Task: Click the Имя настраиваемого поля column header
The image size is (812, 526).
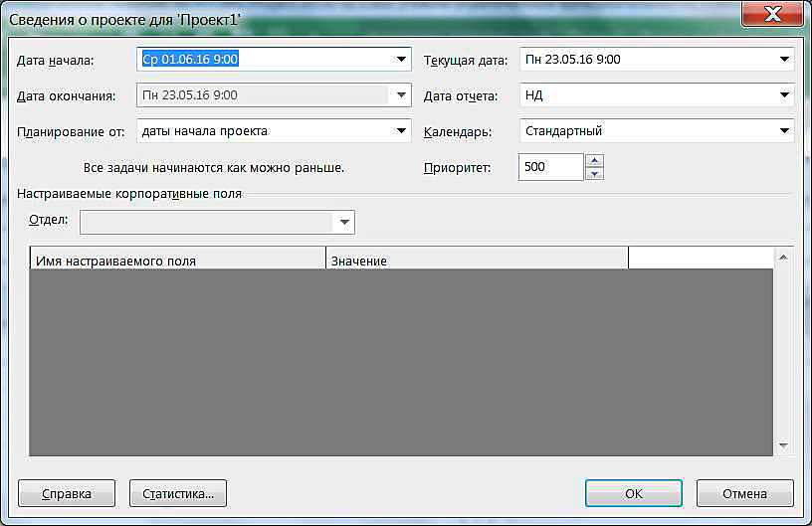Action: [178, 261]
